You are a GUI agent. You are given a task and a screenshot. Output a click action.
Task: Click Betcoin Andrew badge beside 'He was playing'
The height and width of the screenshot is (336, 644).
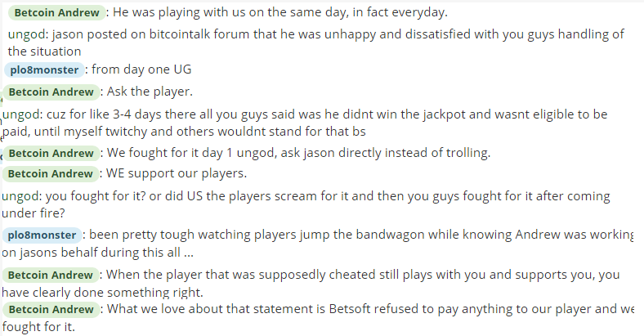click(56, 13)
